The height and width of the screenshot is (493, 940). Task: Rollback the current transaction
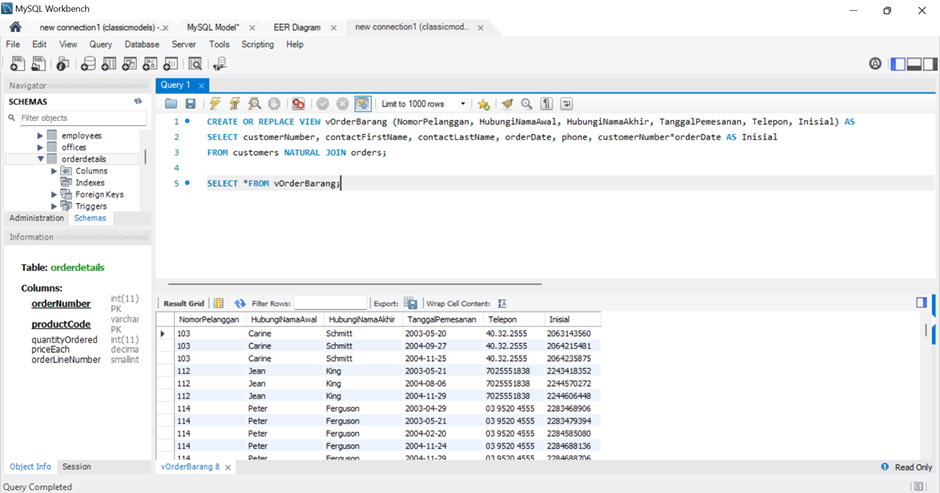342,104
